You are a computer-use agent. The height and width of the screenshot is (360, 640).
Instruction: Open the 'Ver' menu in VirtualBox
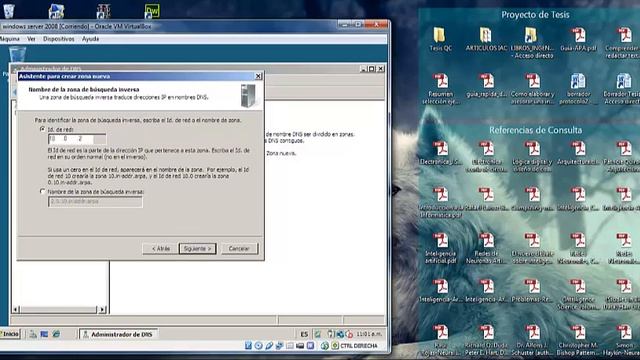pyautogui.click(x=31, y=39)
